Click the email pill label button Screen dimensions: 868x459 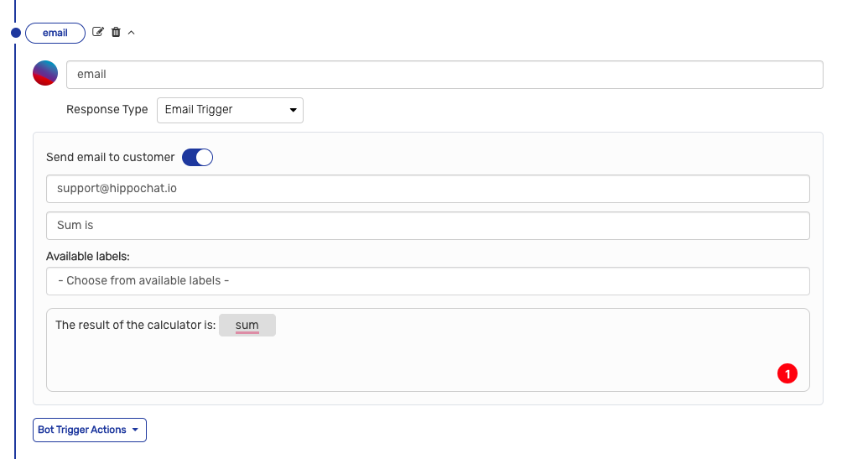[x=55, y=34]
